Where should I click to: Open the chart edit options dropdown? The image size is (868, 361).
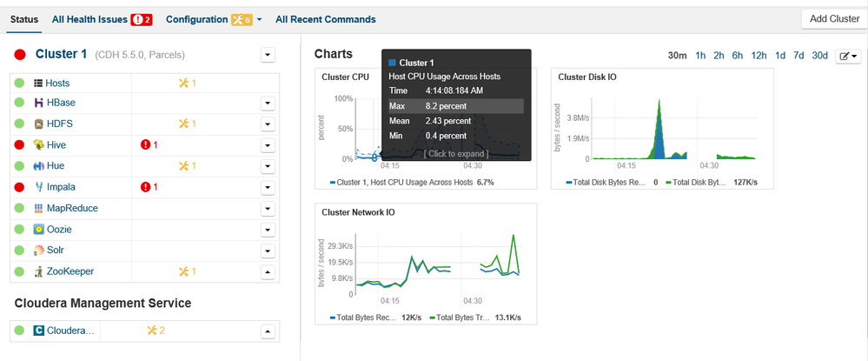click(x=847, y=56)
